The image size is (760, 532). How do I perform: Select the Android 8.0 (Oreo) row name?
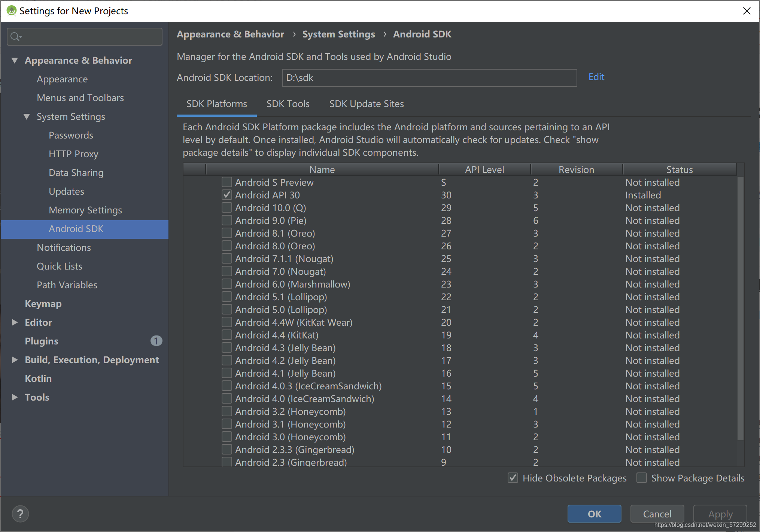click(x=275, y=246)
